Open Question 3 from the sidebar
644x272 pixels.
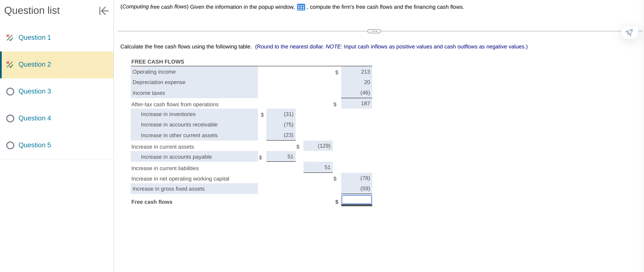tap(35, 91)
